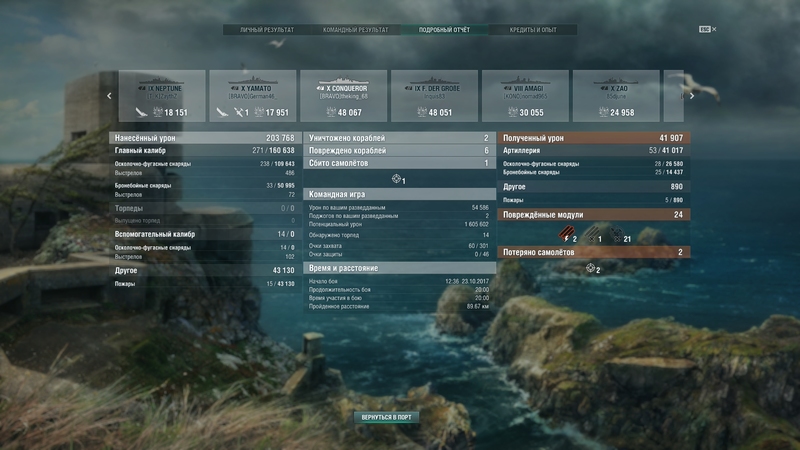Click the destroyed module icon with count 1
The width and height of the screenshot is (800, 450).
coord(591,234)
